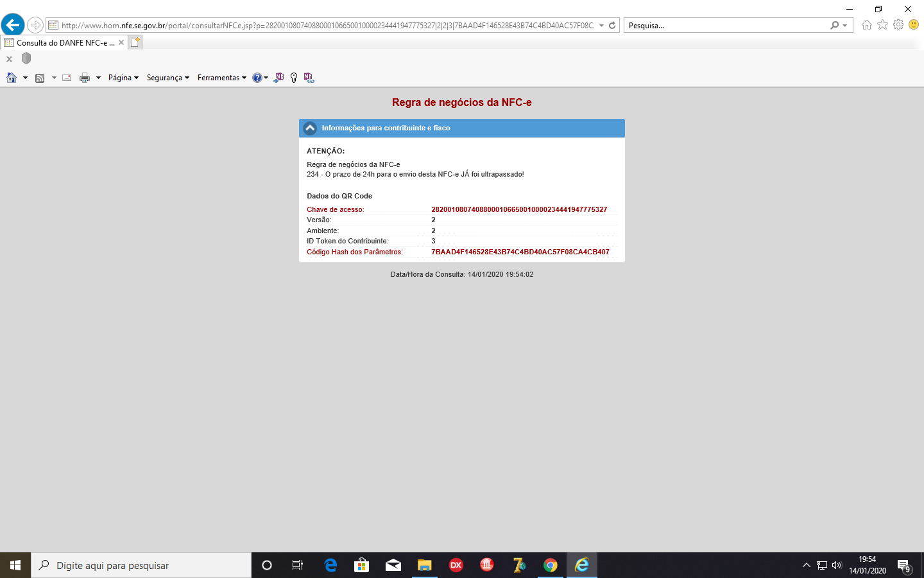Refresh the page from the address bar
This screenshot has width=924, height=578.
point(612,26)
